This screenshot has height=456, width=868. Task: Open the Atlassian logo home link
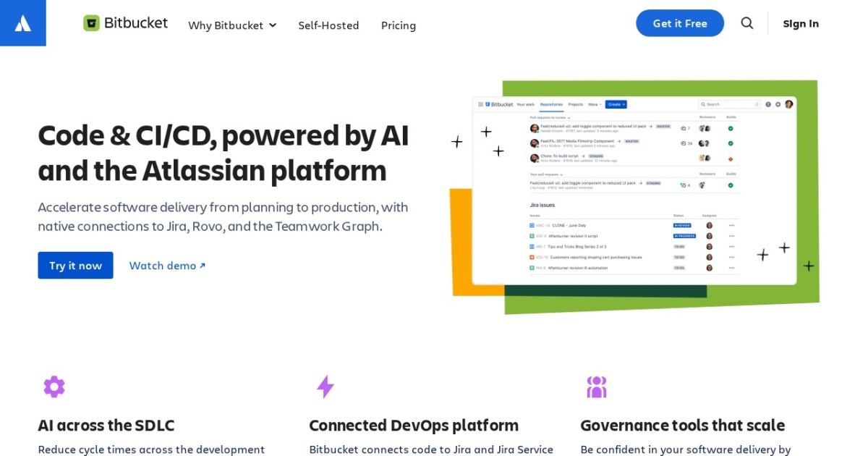pos(23,23)
